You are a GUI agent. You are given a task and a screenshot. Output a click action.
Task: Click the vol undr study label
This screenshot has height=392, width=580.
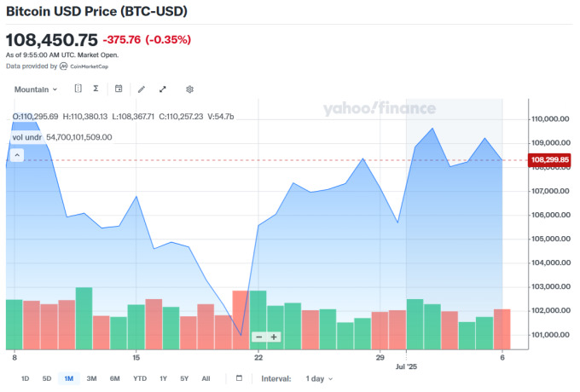(26, 137)
